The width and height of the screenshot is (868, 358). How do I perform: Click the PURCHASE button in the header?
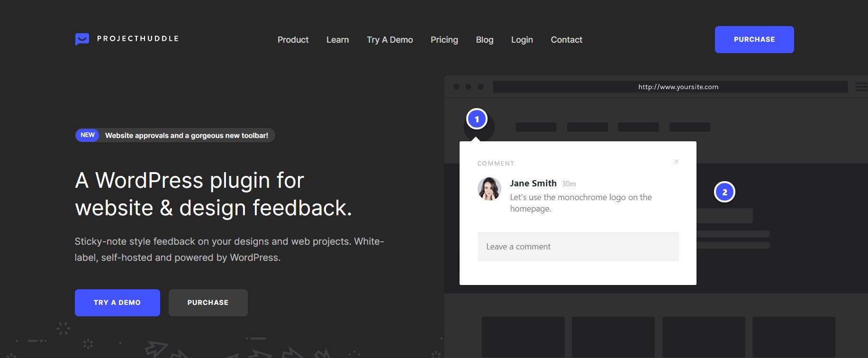pyautogui.click(x=754, y=39)
